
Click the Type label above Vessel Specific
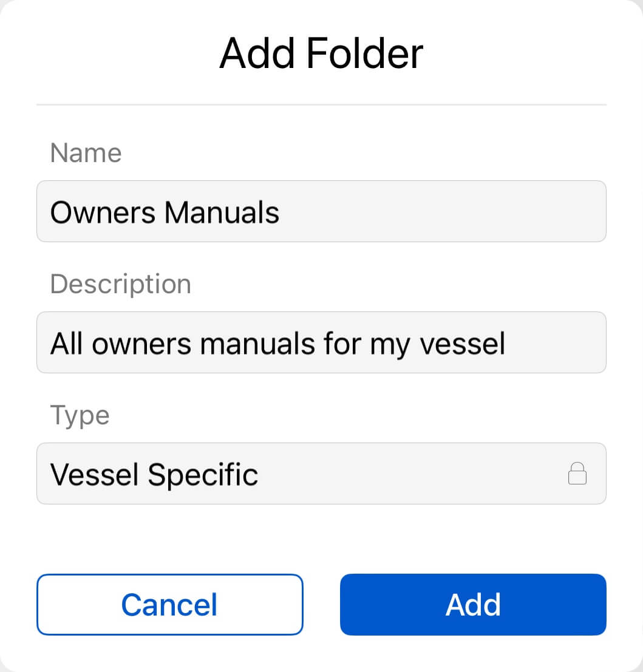click(x=80, y=415)
